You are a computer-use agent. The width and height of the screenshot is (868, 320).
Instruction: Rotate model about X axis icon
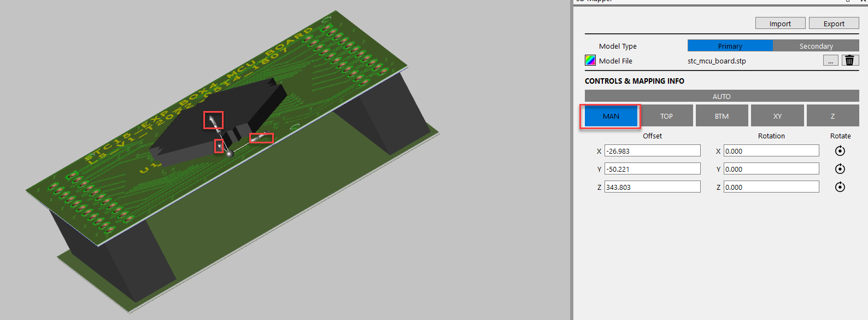(x=840, y=151)
